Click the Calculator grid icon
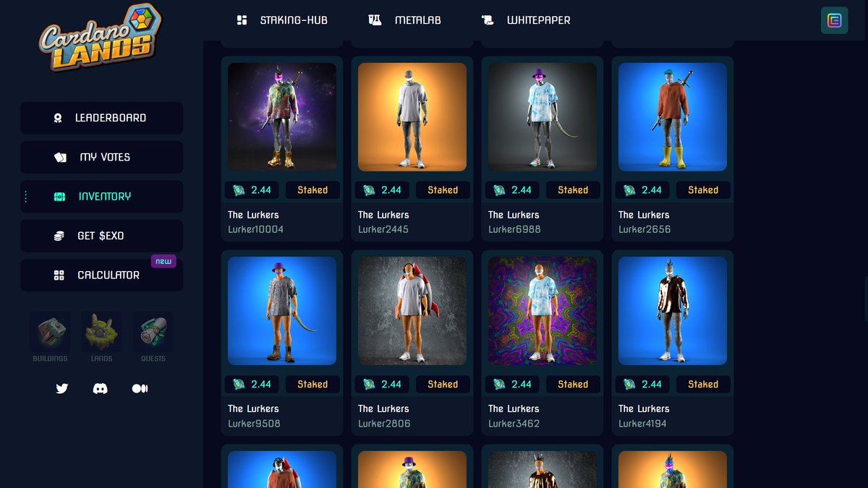The height and width of the screenshot is (488, 868). (x=59, y=275)
